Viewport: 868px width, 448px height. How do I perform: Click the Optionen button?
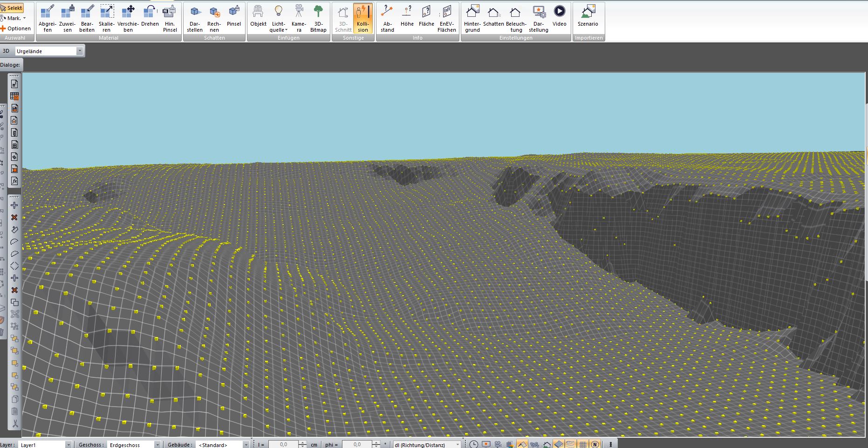coord(16,28)
